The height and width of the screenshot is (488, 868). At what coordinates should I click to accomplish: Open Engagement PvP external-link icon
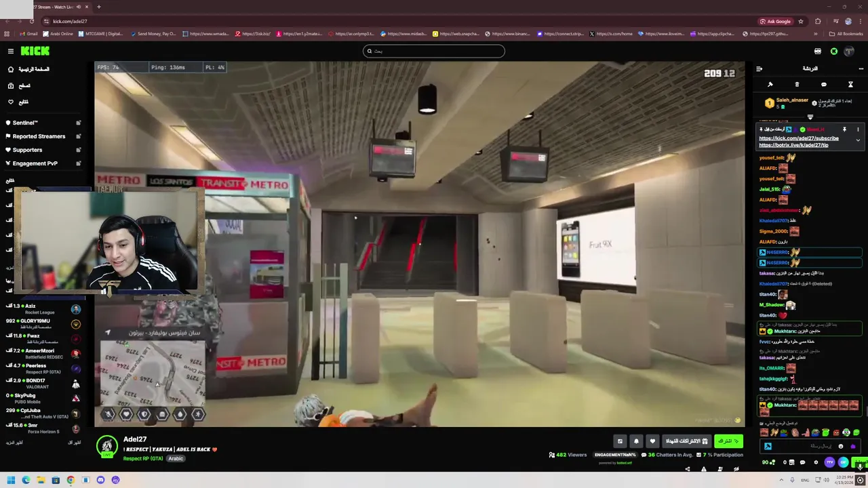[x=79, y=163]
